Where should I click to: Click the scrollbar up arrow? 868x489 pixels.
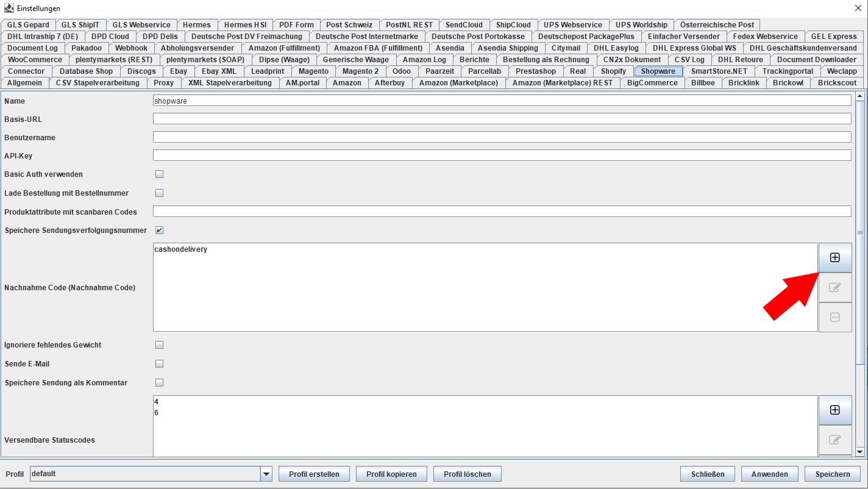[859, 96]
